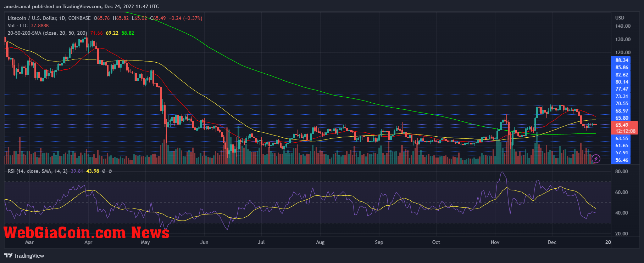Click the RSI axis 80.00 label
Image resolution: width=644 pixels, height=263 pixels.
[x=622, y=171]
